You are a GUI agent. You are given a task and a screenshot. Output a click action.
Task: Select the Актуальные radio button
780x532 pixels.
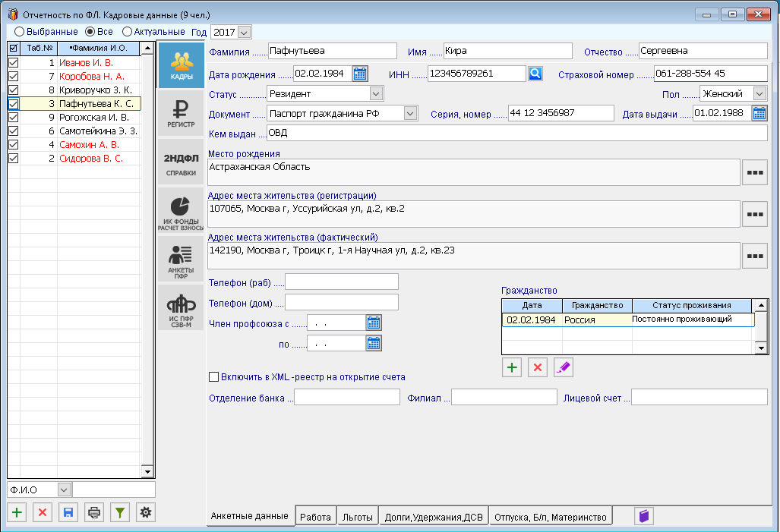(127, 32)
